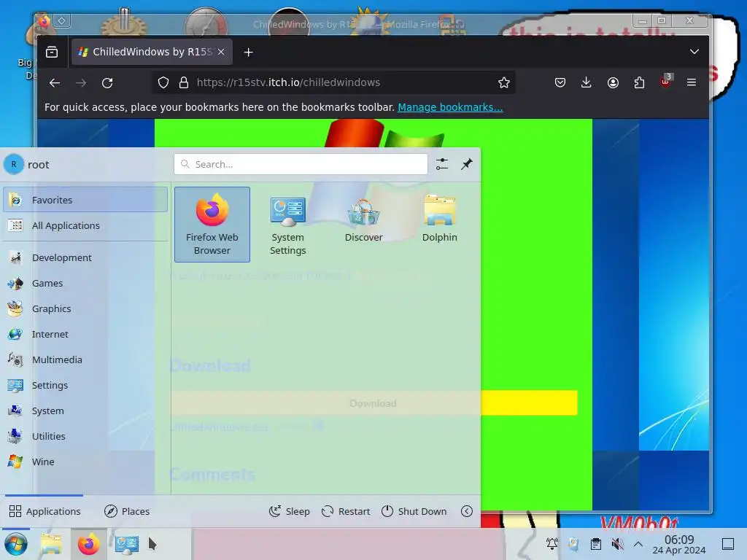Open System Settings from the taskbar
The image size is (747, 560).
(x=127, y=544)
